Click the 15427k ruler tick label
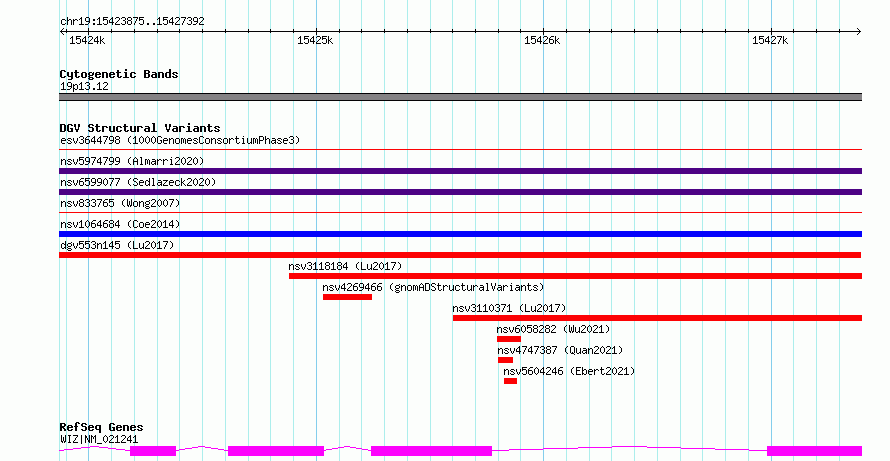The width and height of the screenshot is (890, 461). point(770,40)
